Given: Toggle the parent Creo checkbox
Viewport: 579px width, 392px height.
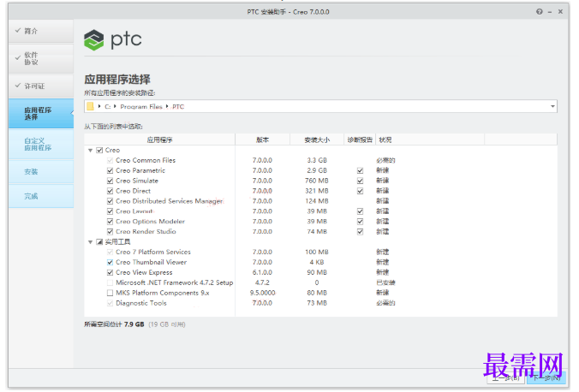Looking at the screenshot, I should (99, 151).
